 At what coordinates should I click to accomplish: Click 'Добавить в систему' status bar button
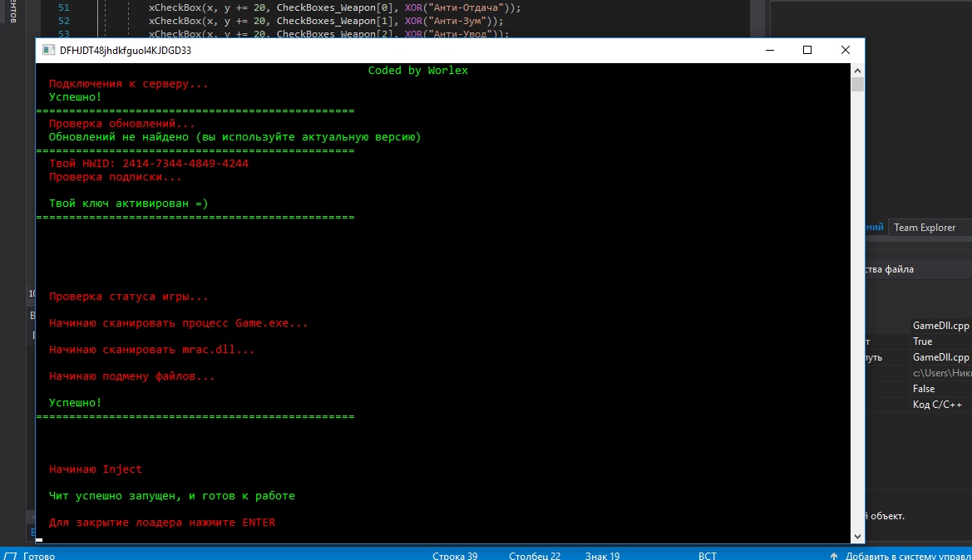pos(908,556)
